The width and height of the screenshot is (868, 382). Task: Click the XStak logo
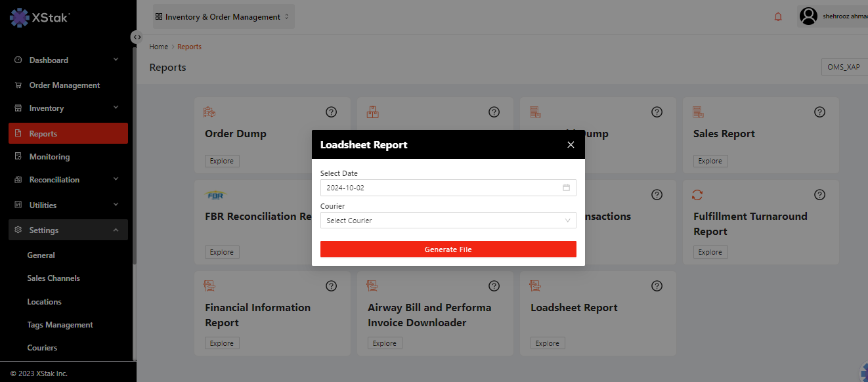coord(39,18)
